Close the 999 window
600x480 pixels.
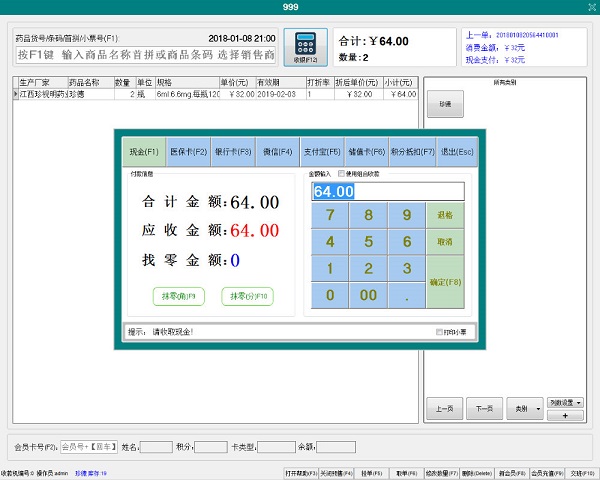(x=592, y=7)
